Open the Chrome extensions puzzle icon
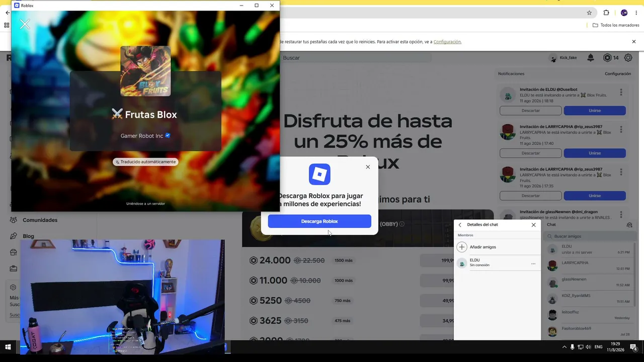Screen dimensions: 644x362 (606, 13)
